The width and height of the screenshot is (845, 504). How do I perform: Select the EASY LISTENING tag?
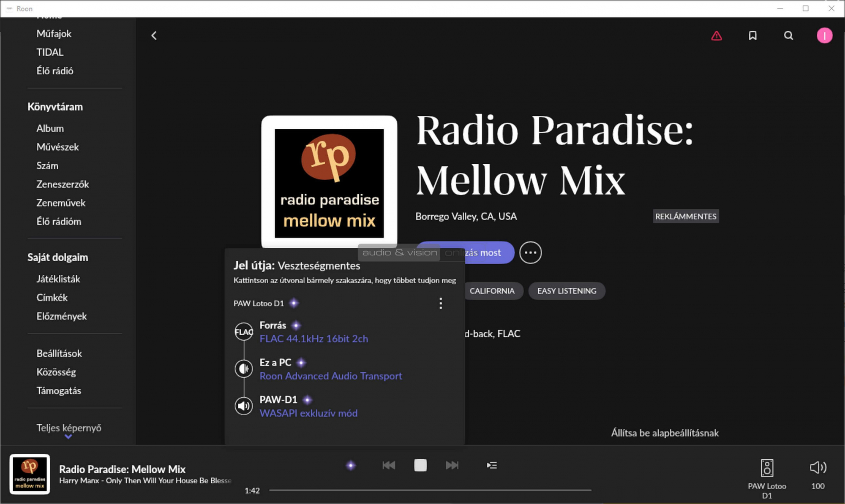(x=567, y=291)
